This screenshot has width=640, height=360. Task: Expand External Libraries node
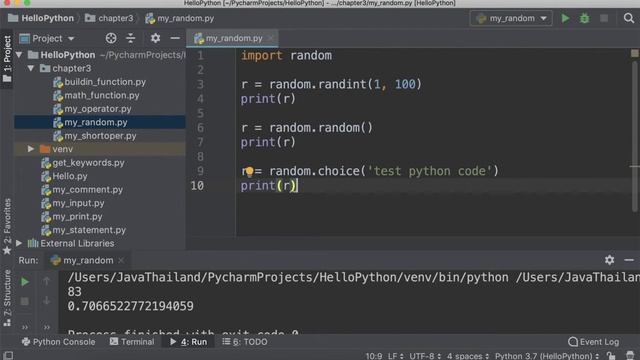point(19,243)
